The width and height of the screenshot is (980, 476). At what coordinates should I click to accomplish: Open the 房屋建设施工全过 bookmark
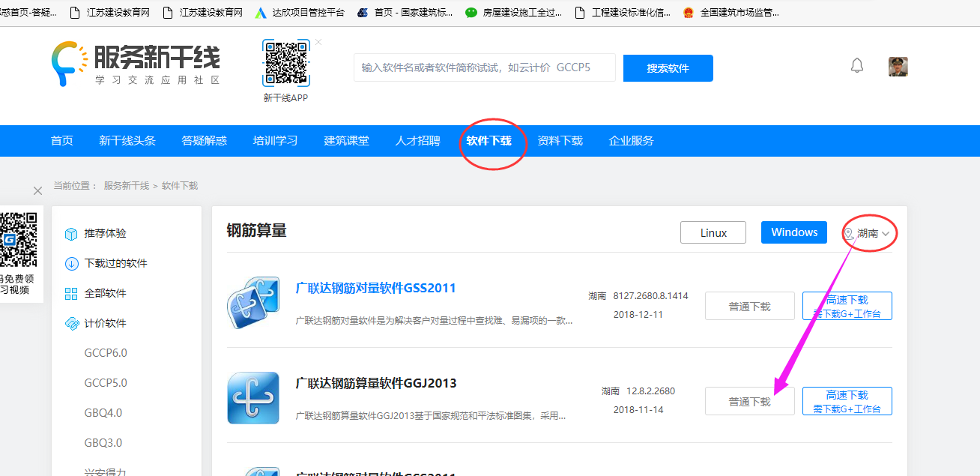coord(513,12)
